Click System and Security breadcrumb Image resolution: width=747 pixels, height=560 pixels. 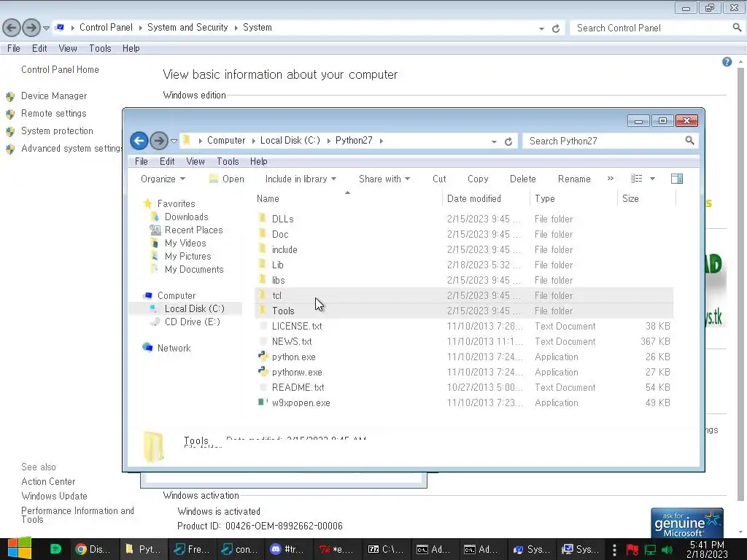[187, 28]
